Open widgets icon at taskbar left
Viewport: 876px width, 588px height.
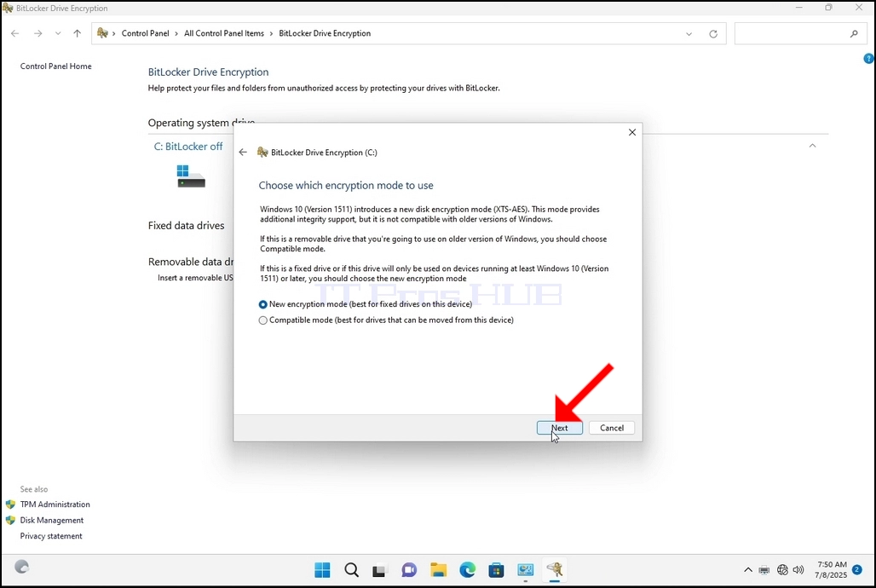(21, 567)
